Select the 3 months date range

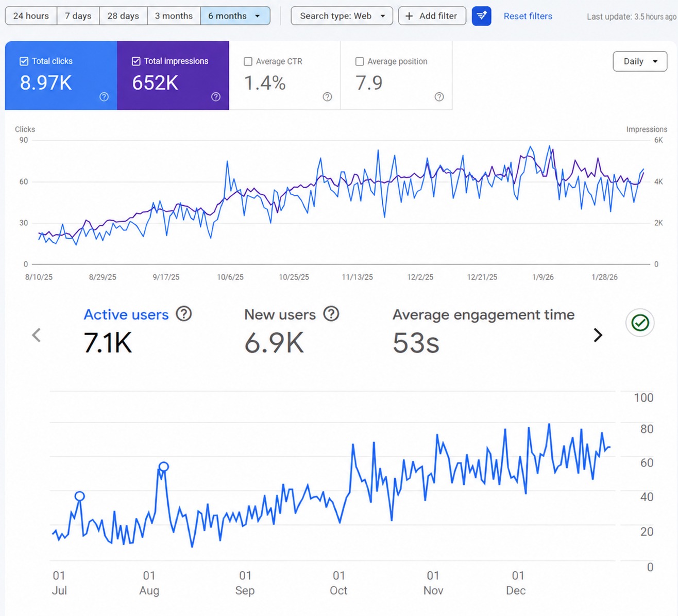pyautogui.click(x=174, y=16)
